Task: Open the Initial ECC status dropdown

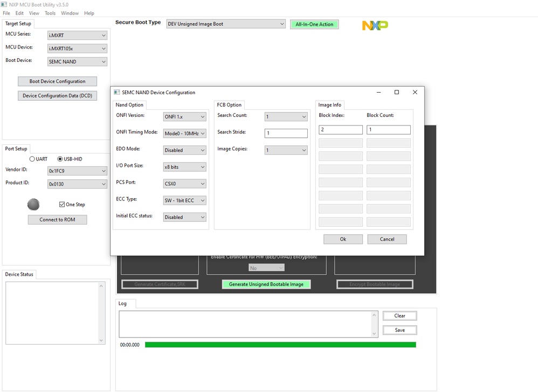Action: [x=184, y=217]
